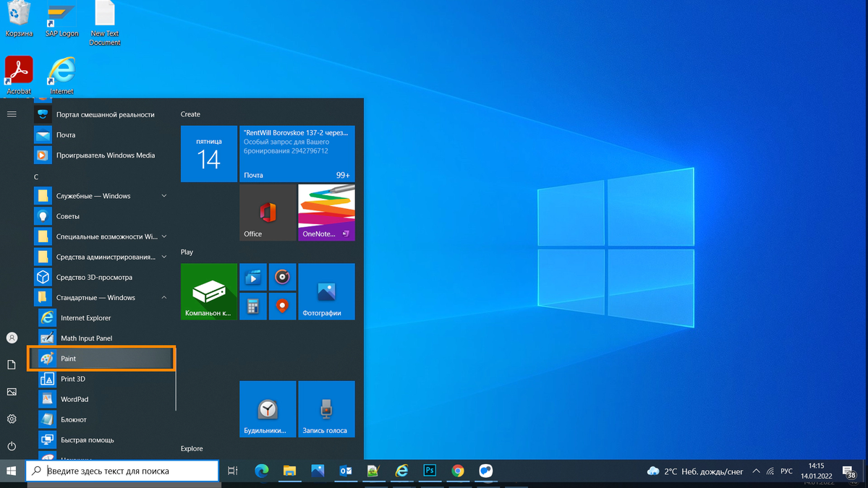Select the Internet desktop shortcut
Viewport: 868px width, 488px height.
coord(61,75)
